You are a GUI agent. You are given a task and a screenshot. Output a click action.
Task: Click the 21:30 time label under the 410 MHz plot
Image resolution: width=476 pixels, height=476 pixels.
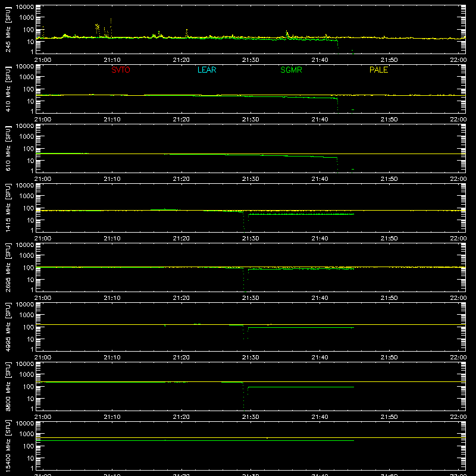(x=250, y=120)
